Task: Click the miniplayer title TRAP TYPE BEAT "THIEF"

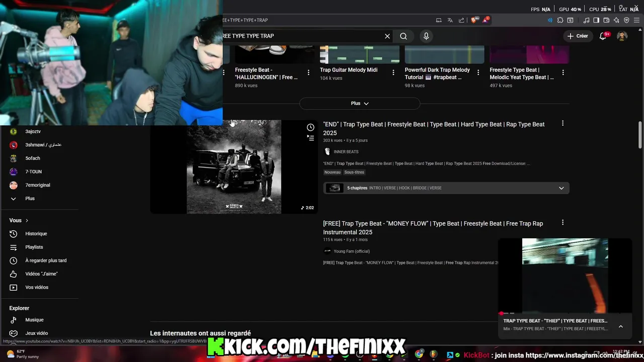Action: [x=555, y=321]
